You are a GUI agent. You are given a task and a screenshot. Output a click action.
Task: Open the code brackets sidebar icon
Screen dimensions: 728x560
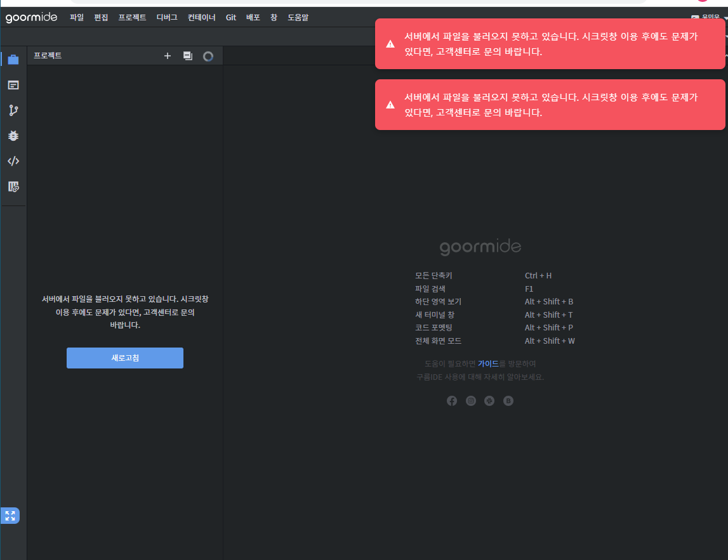[13, 161]
